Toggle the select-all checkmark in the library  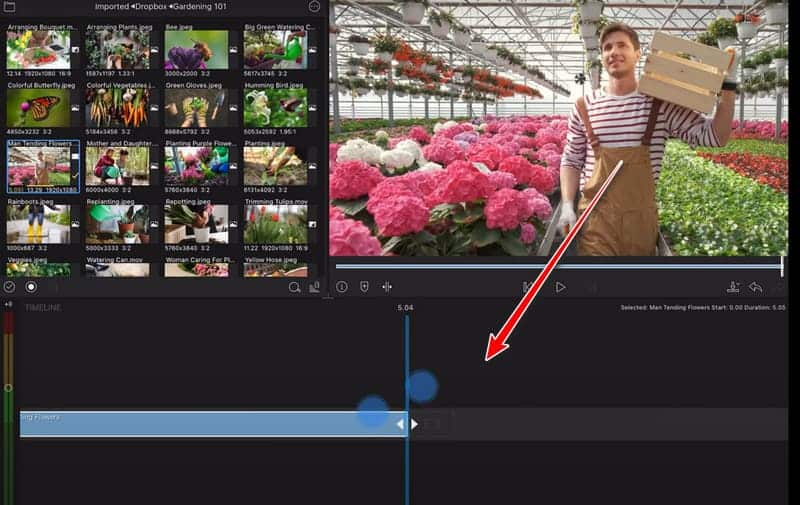(x=9, y=287)
